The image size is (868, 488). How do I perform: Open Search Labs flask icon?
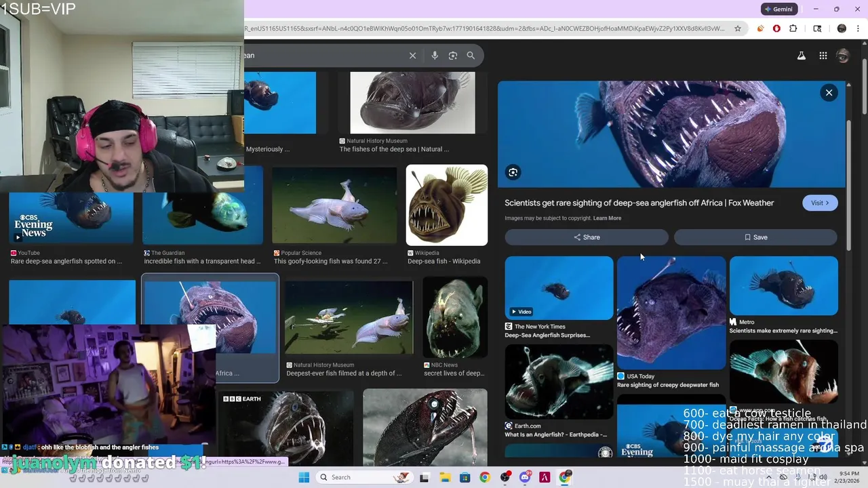801,56
